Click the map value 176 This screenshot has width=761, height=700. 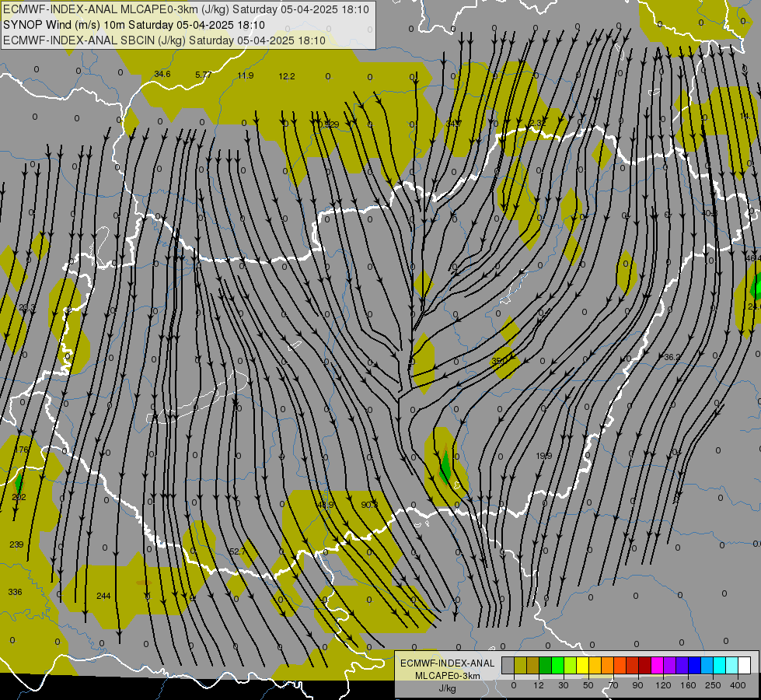[x=21, y=450]
